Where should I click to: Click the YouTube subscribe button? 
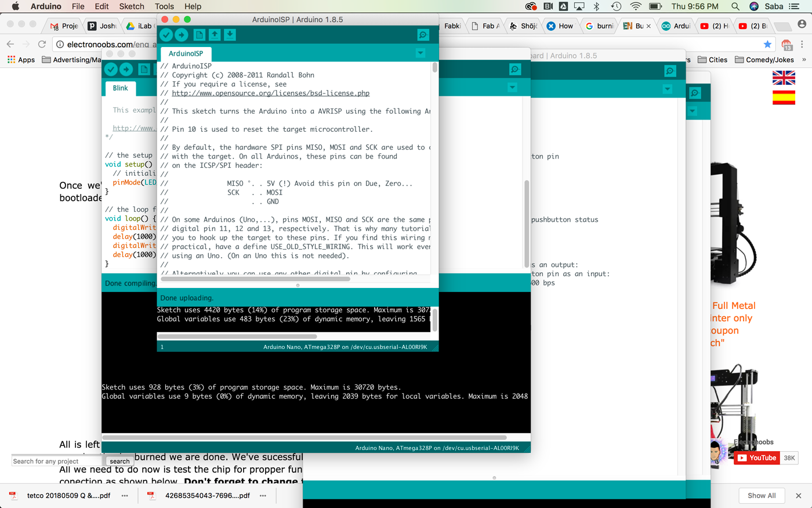[x=757, y=458]
